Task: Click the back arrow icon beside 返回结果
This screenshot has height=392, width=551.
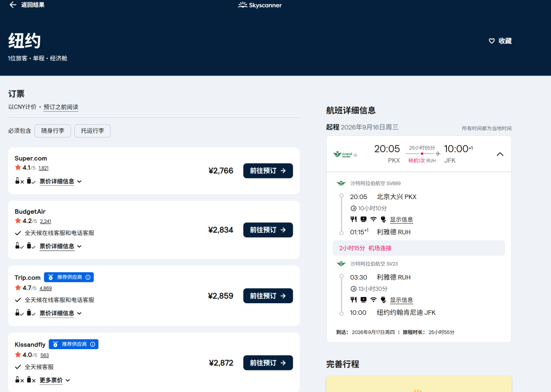Action: (x=13, y=5)
